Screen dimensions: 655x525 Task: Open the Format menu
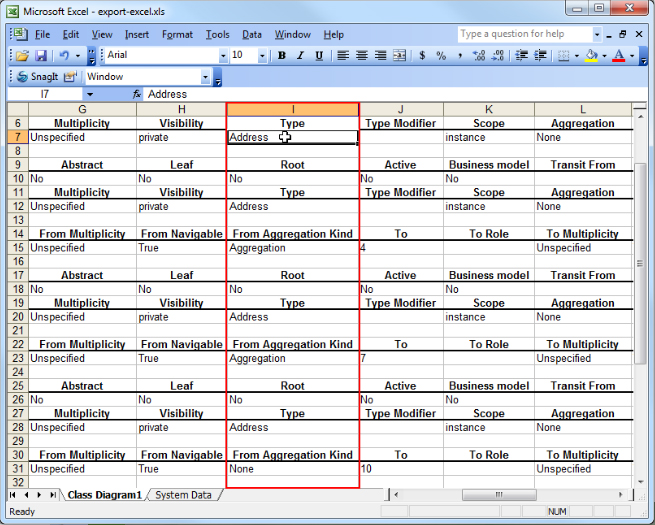pyautogui.click(x=177, y=35)
